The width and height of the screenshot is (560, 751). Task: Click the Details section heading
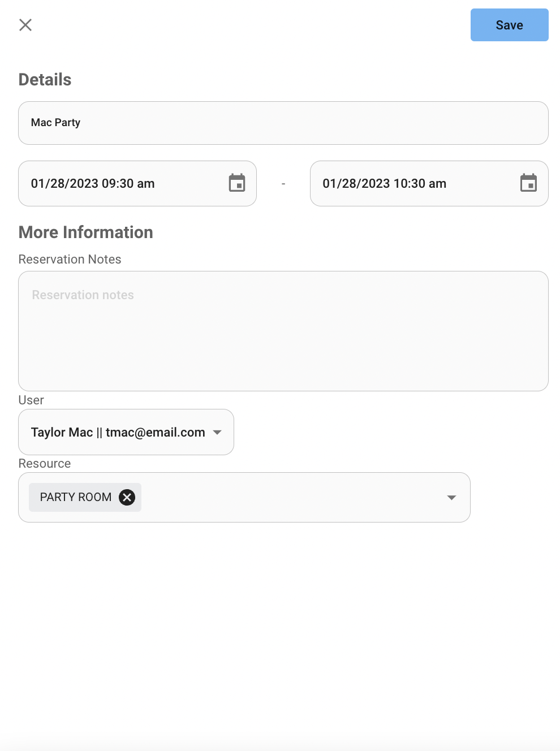pyautogui.click(x=45, y=80)
